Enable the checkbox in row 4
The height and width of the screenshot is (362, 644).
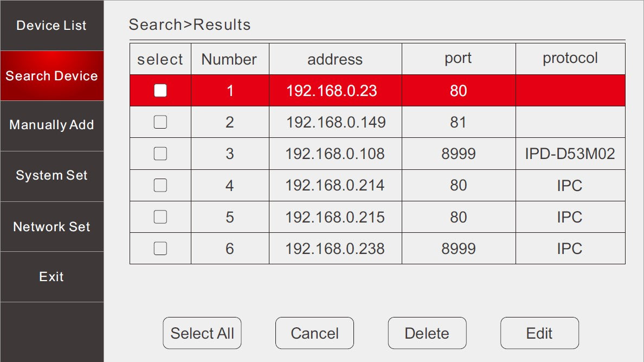160,185
